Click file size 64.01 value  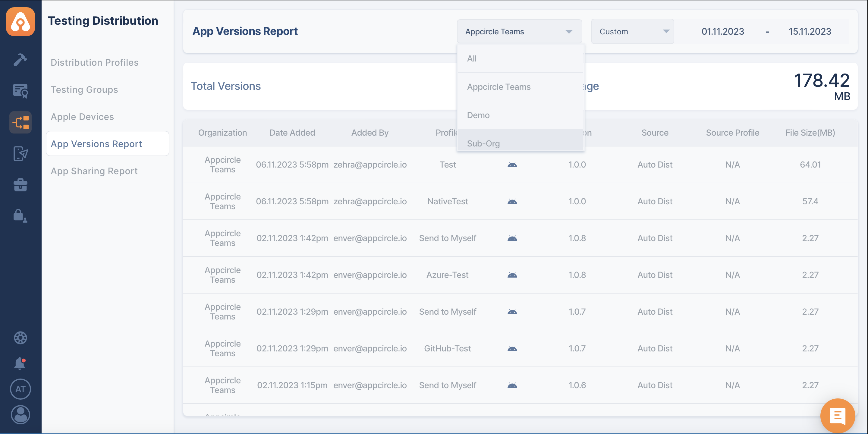click(x=810, y=165)
